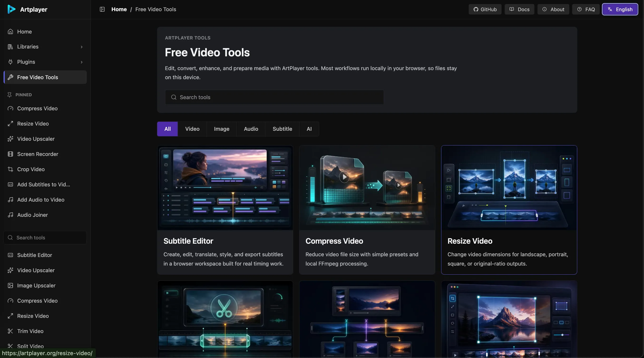Image resolution: width=644 pixels, height=358 pixels.
Task: Click the About info icon
Action: pos(544,9)
